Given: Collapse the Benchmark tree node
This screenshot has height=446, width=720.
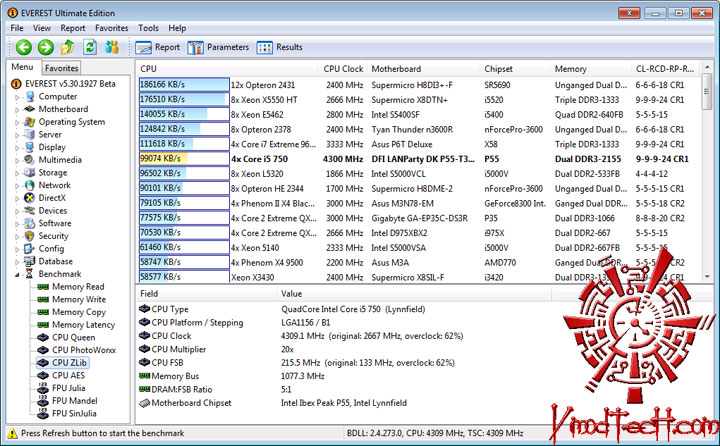Looking at the screenshot, I should (x=17, y=275).
